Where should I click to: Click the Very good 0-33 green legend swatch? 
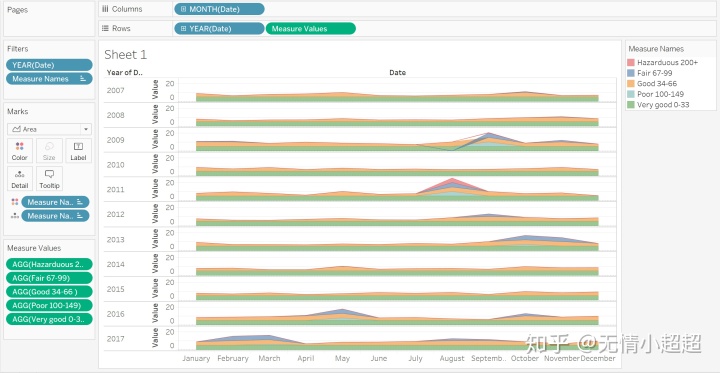[631, 105]
